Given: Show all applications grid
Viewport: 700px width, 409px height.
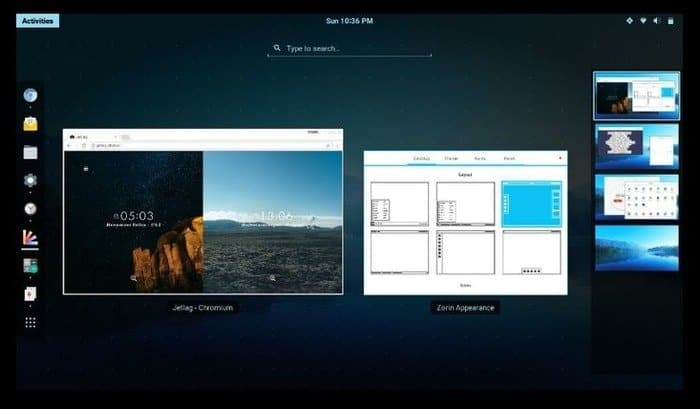Looking at the screenshot, I should pyautogui.click(x=30, y=322).
